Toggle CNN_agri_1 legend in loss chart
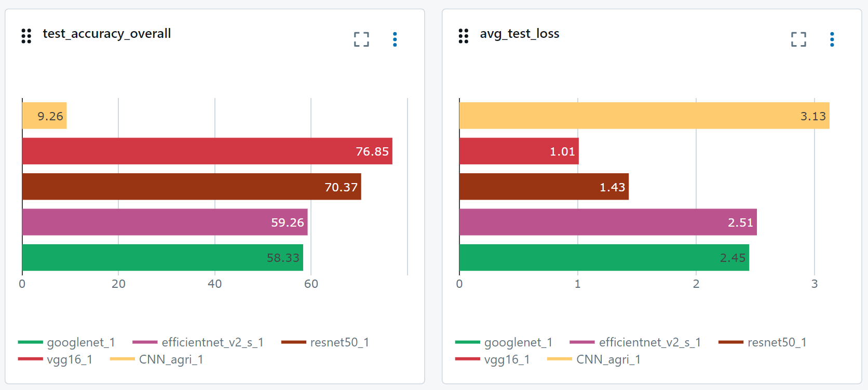Screen dimensions: 868x390 [x=594, y=359]
